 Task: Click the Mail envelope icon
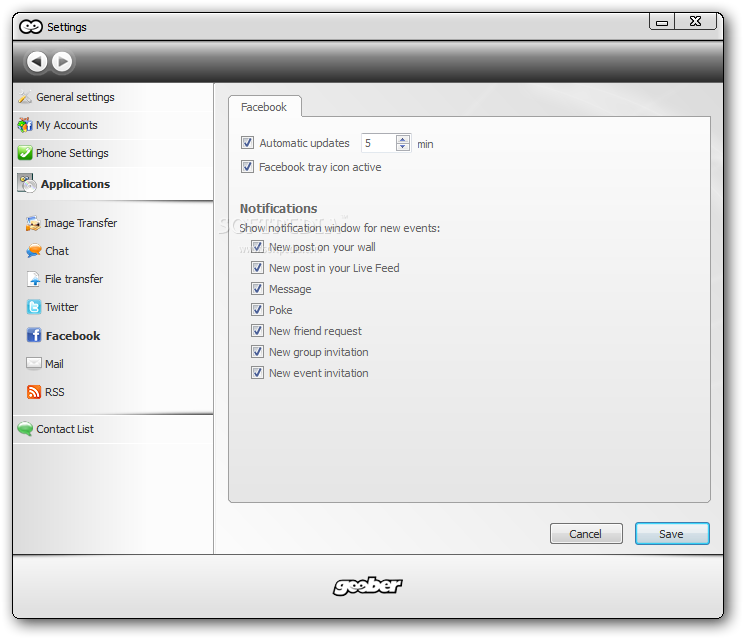click(x=34, y=363)
